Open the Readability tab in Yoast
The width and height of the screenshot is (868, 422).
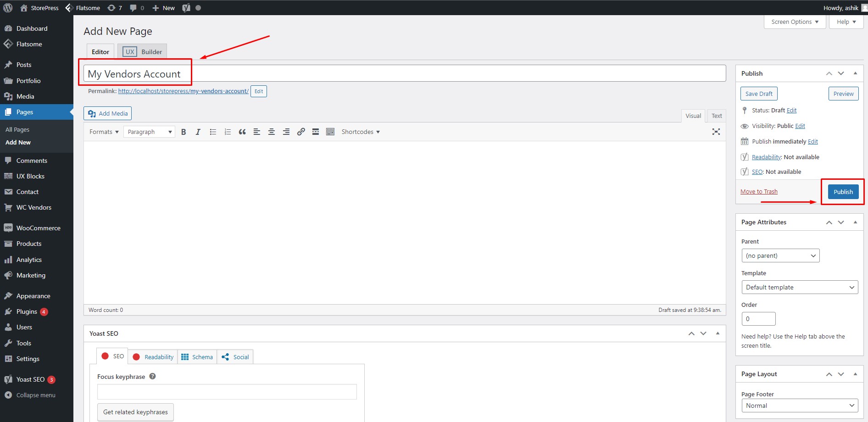[153, 357]
